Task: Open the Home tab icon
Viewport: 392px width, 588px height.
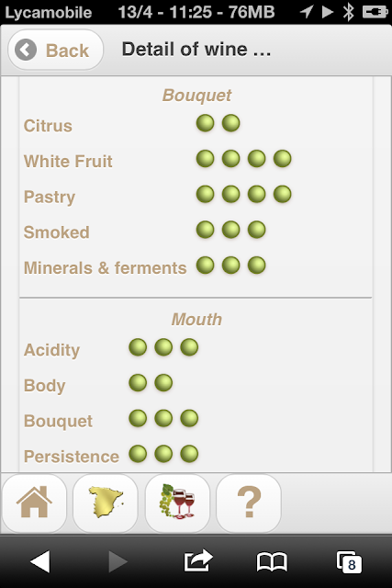Action: tap(34, 503)
